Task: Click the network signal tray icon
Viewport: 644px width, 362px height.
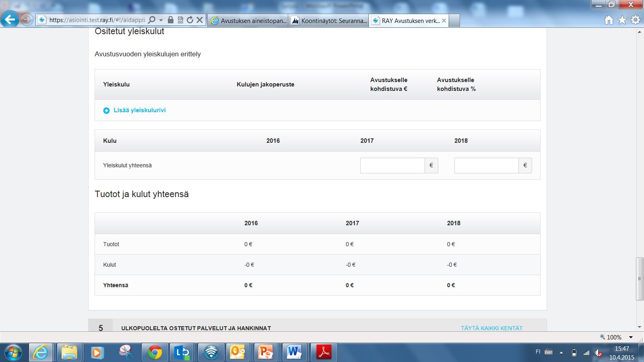Action: pyautogui.click(x=586, y=353)
